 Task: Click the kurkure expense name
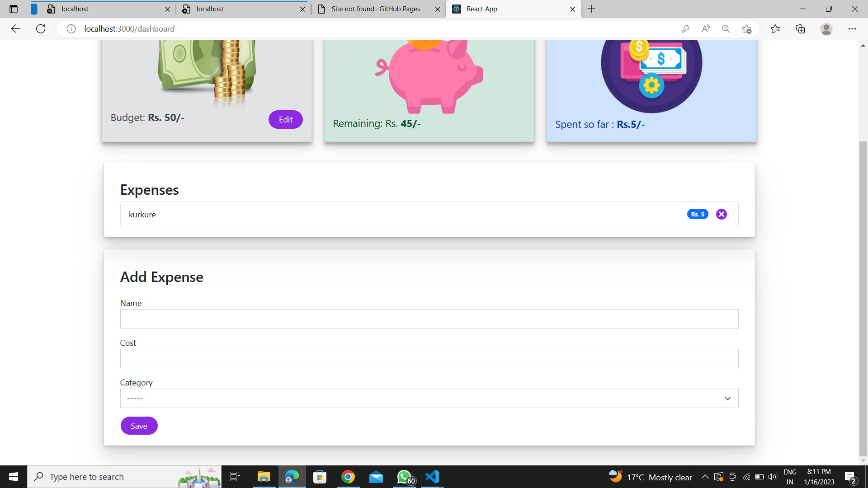pos(142,215)
